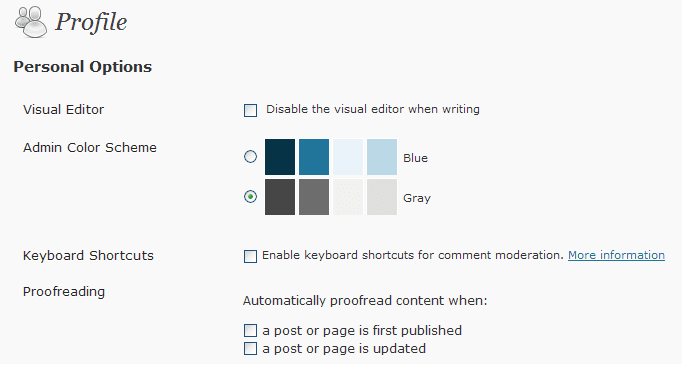
Task: Click the near-white swatch in Gray scheme
Action: pos(348,197)
